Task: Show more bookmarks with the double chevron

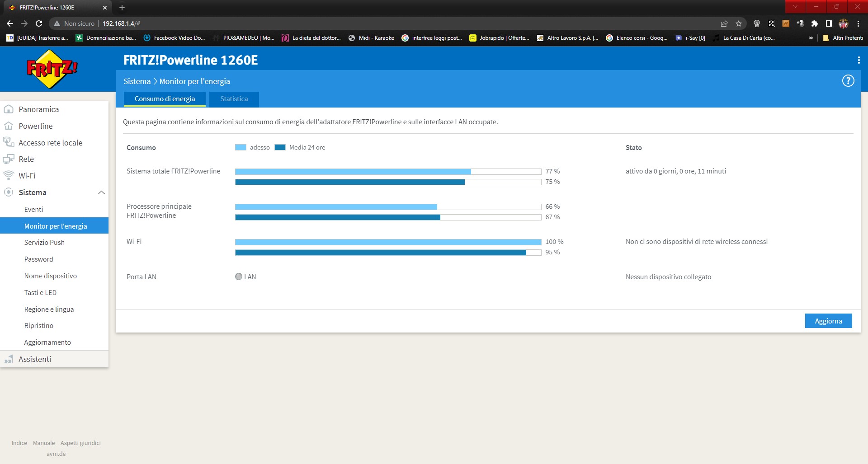Action: tap(811, 38)
